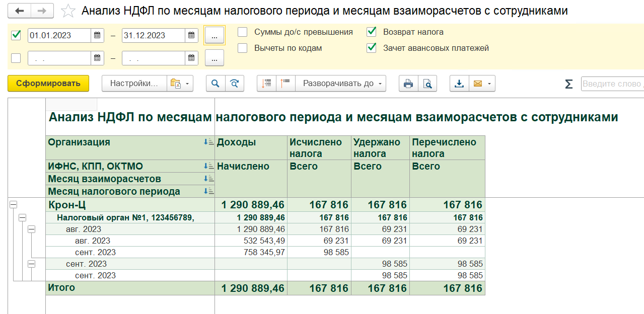
Task: Open calendar for empty second start date
Action: click(x=98, y=58)
